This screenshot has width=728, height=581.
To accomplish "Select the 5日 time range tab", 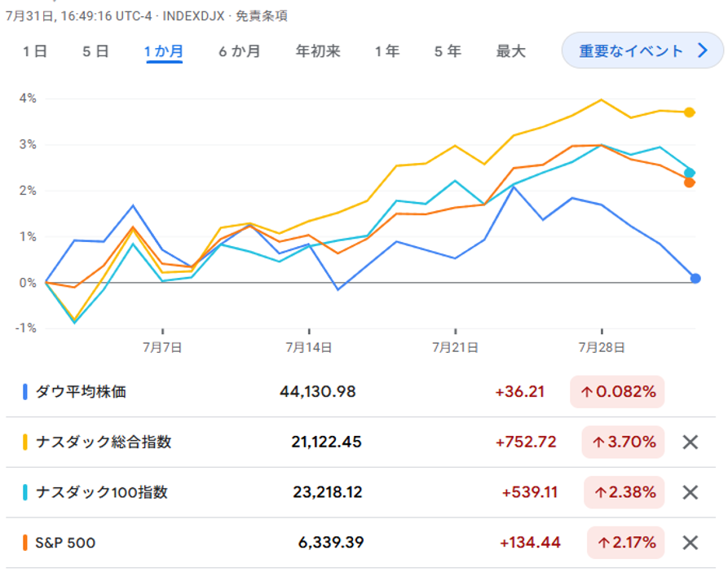I will point(95,51).
